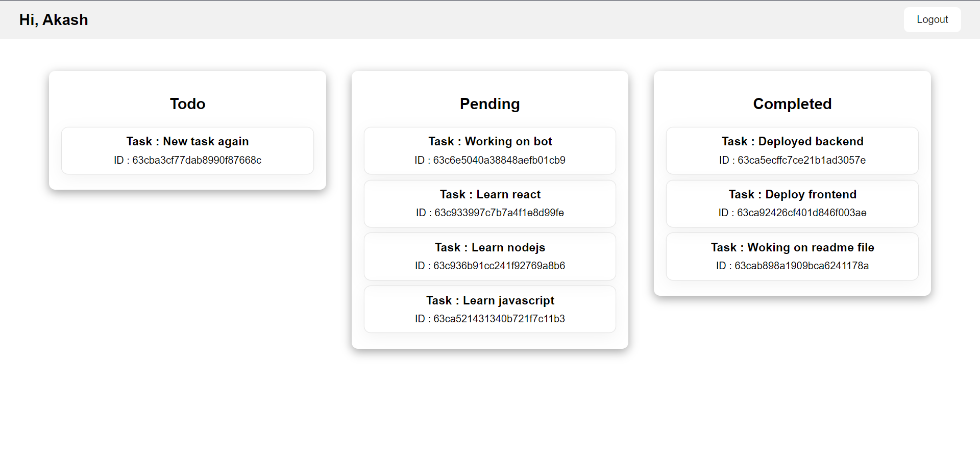This screenshot has height=462, width=980.
Task: Click the Pending column header
Action: [x=489, y=104]
